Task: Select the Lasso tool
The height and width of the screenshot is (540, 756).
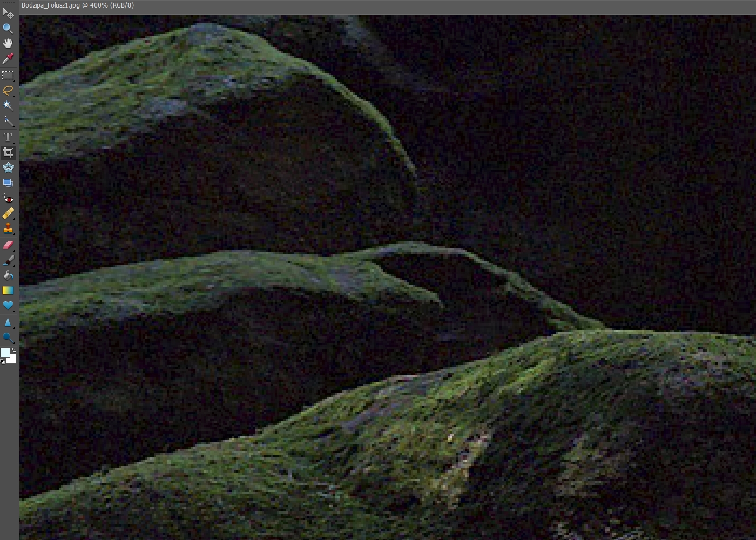Action: (8, 91)
